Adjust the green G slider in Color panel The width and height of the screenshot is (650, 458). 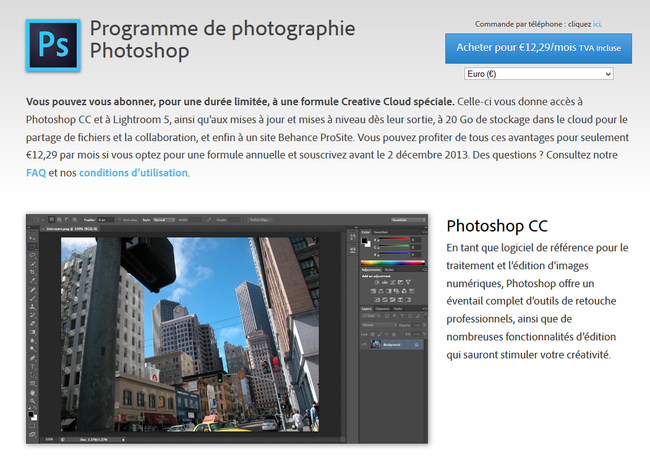click(394, 246)
